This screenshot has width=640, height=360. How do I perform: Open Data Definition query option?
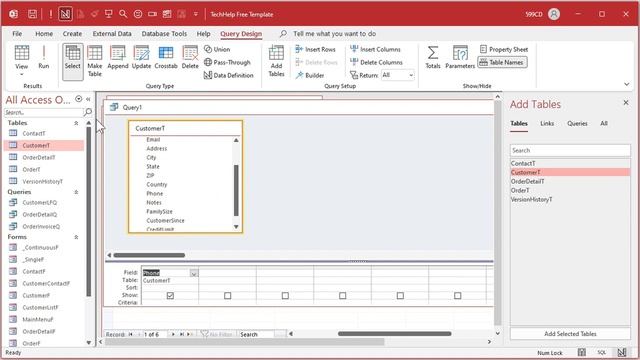[229, 75]
